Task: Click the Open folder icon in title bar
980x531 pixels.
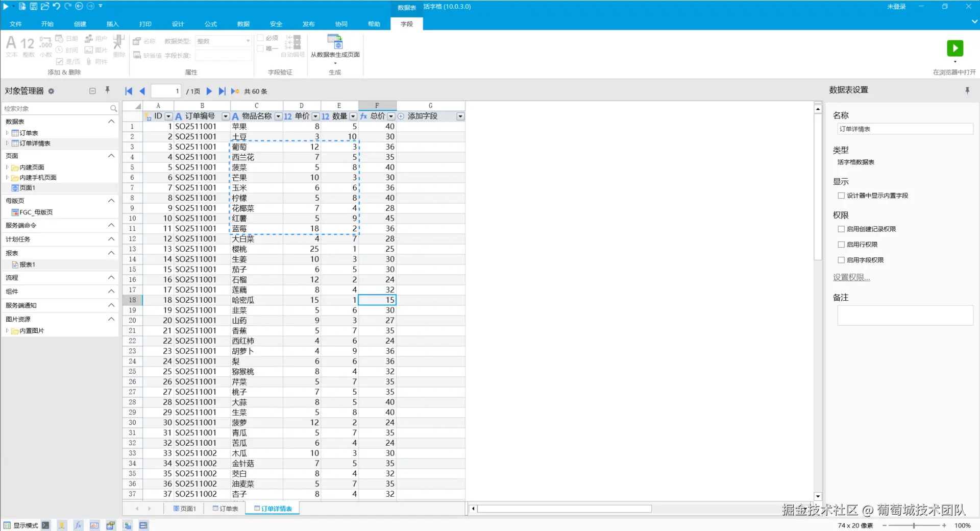Action: click(45, 6)
